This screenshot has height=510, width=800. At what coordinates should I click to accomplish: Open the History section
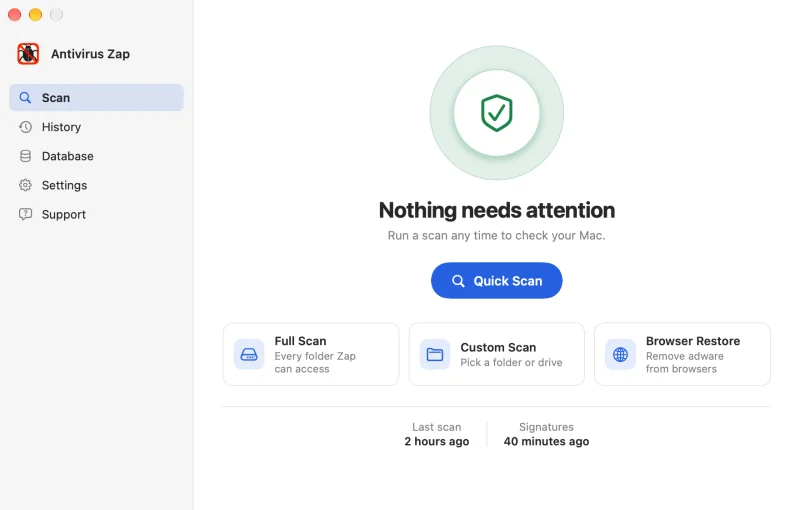pos(96,126)
